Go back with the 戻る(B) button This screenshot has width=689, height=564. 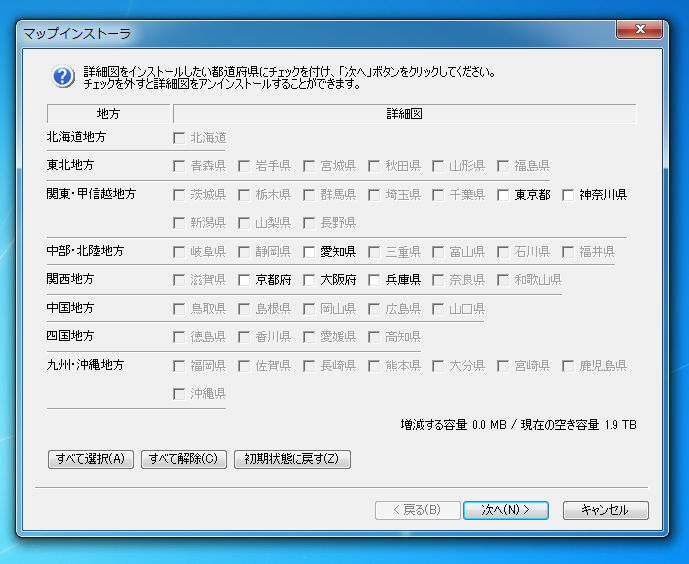[417, 510]
